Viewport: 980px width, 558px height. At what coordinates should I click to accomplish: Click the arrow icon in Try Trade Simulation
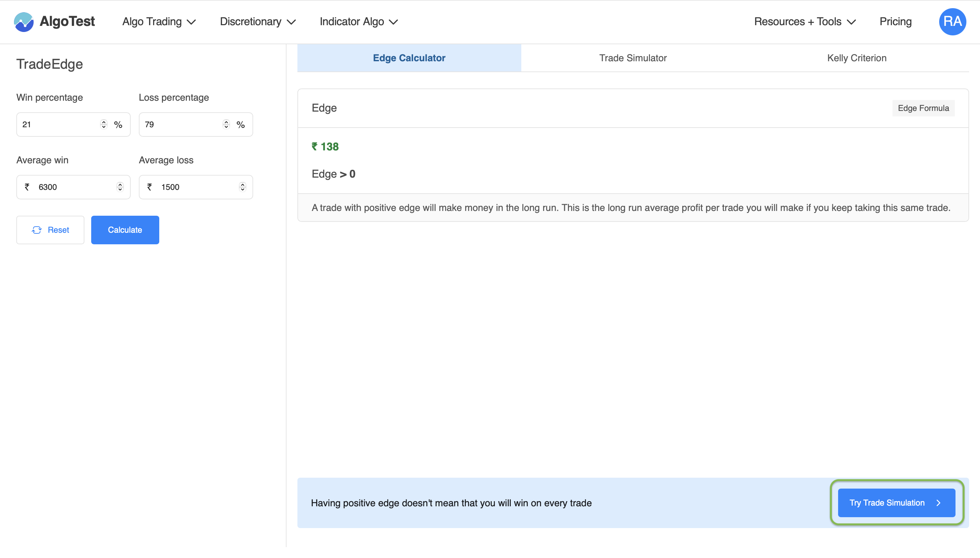[938, 503]
